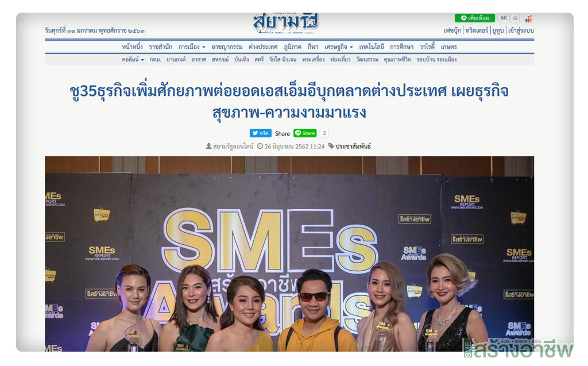Expand the เศรษฐกิจ dropdown menu
The image size is (588, 366).
click(339, 47)
